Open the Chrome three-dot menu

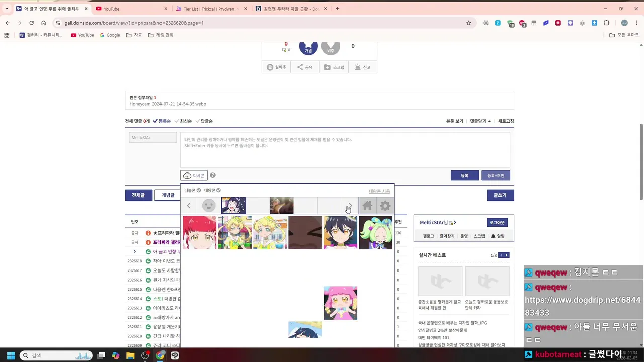point(636,23)
